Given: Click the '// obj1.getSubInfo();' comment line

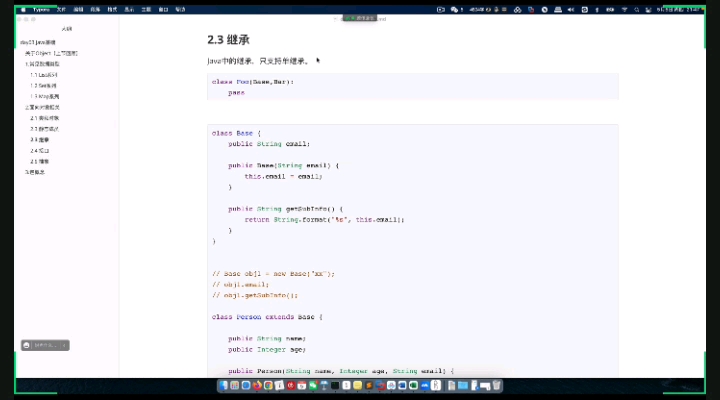Looking at the screenshot, I should (x=254, y=295).
